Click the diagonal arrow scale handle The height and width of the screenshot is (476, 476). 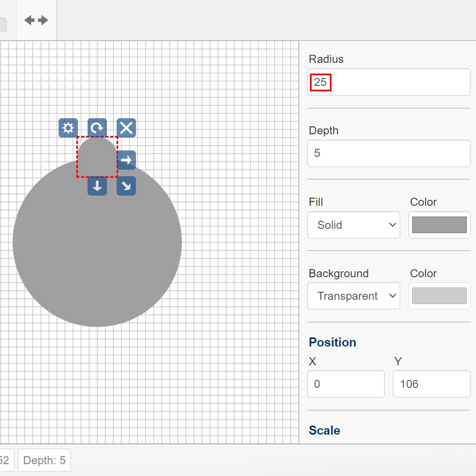point(126,186)
